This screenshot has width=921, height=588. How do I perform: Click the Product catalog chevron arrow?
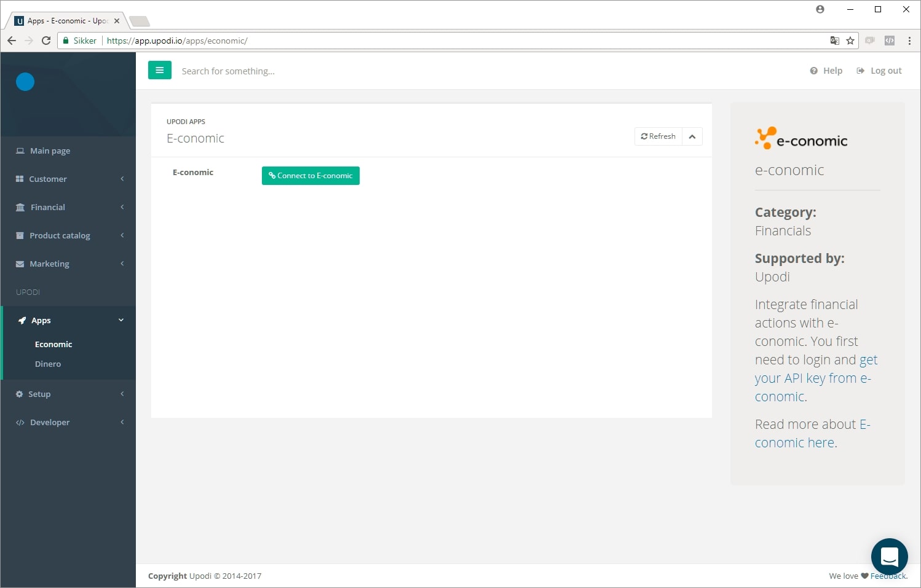click(122, 235)
